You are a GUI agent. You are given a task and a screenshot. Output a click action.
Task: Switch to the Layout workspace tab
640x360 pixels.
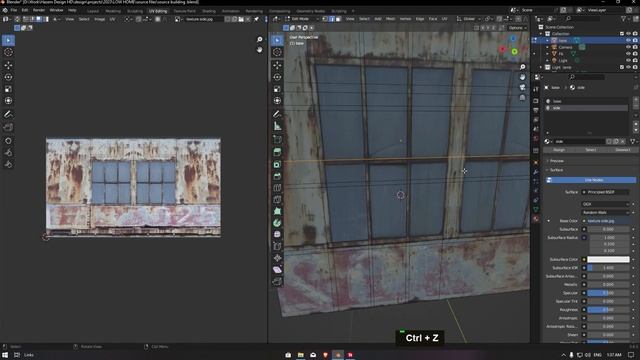(93, 11)
